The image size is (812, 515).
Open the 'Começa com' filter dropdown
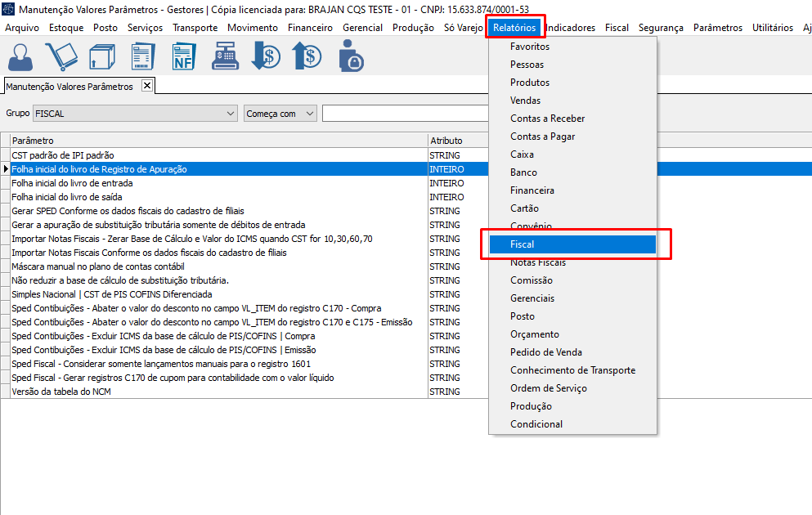tap(309, 114)
